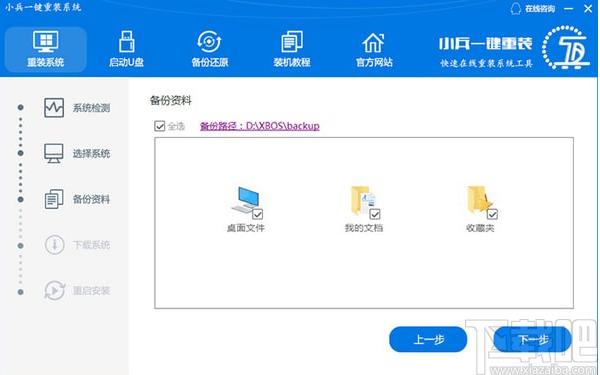The image size is (600, 375).
Task: Click the 下一步 button
Action: click(x=533, y=339)
